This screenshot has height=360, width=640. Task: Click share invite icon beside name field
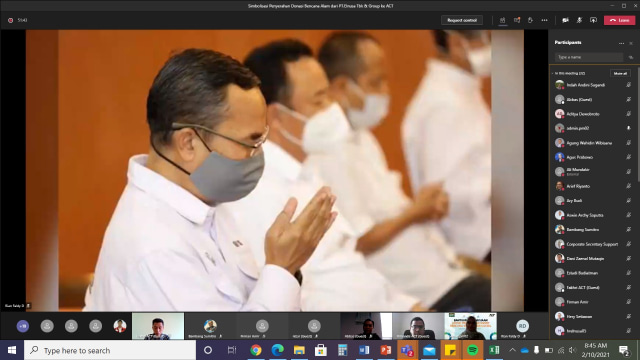631,57
